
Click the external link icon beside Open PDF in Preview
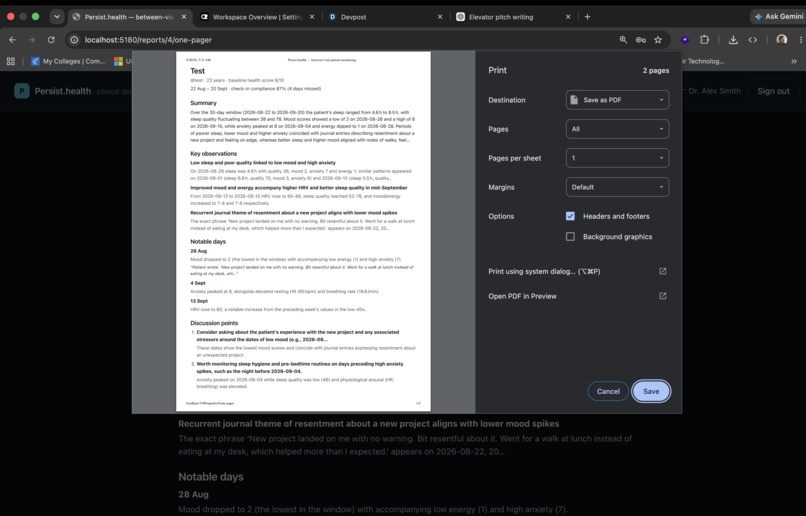click(663, 296)
